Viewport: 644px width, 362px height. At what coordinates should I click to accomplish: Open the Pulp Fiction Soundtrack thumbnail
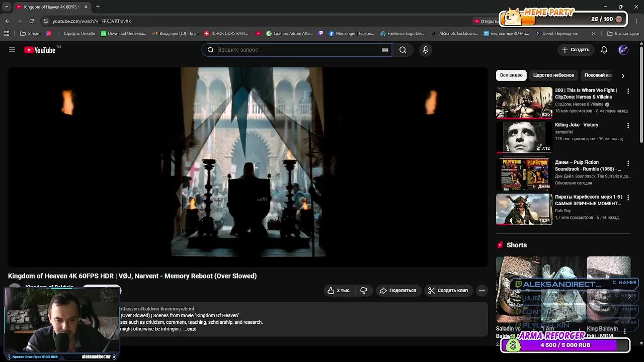click(x=524, y=174)
